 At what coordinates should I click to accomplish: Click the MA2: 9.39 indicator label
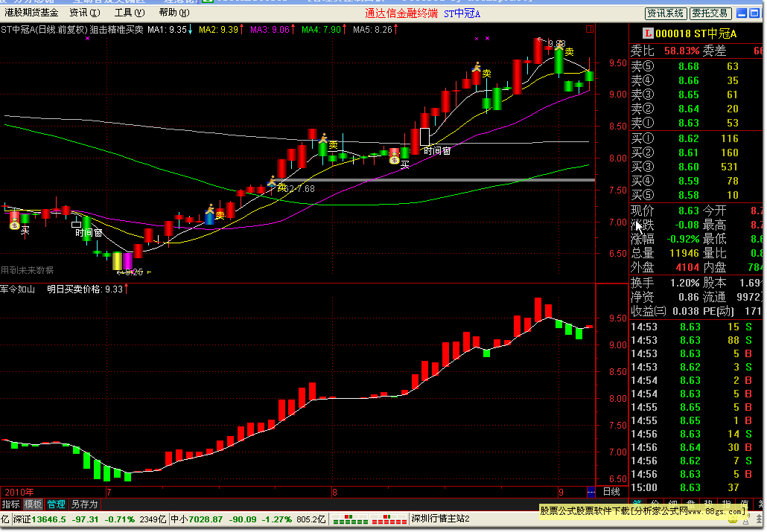[x=221, y=30]
